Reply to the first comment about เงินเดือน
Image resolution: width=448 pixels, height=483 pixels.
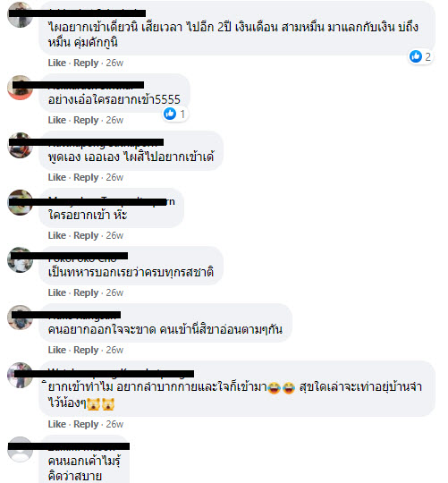(86, 63)
